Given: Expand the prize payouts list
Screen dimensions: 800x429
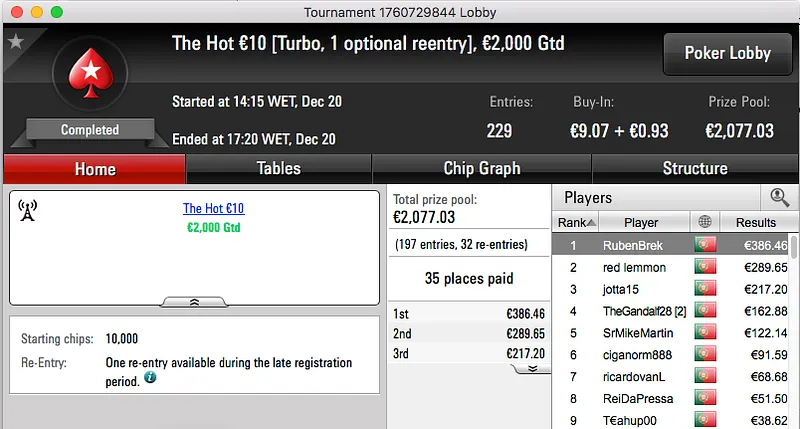Looking at the screenshot, I should (x=532, y=368).
